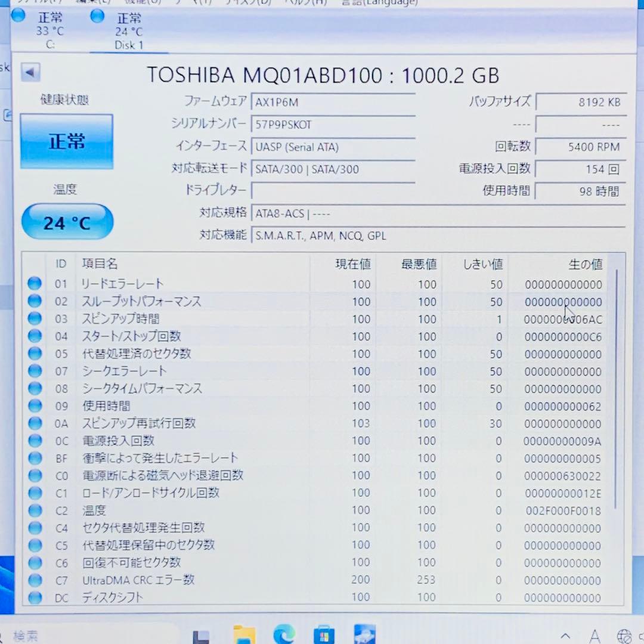Screen dimensions: 644x644
Task: Select the raw value 0000000000C6
Action: coord(563,337)
